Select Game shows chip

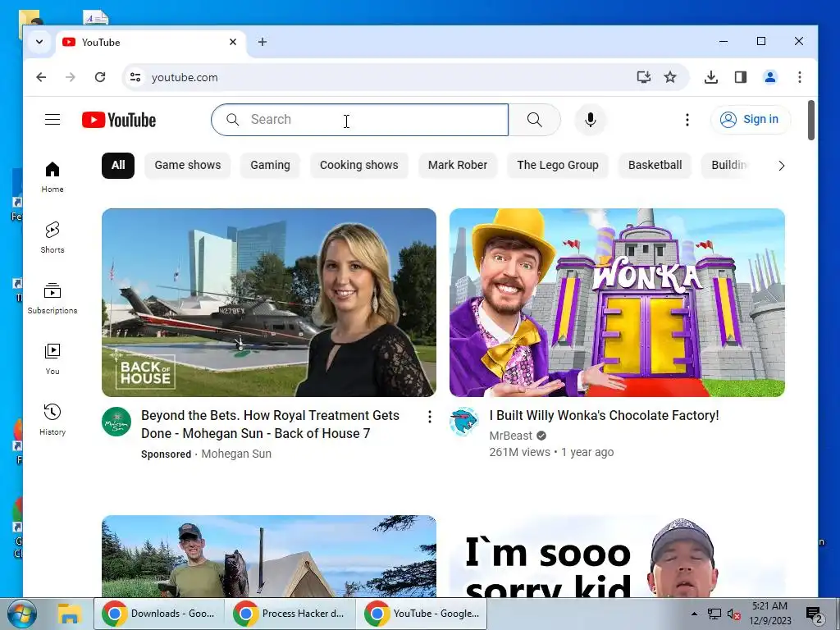[x=188, y=165]
